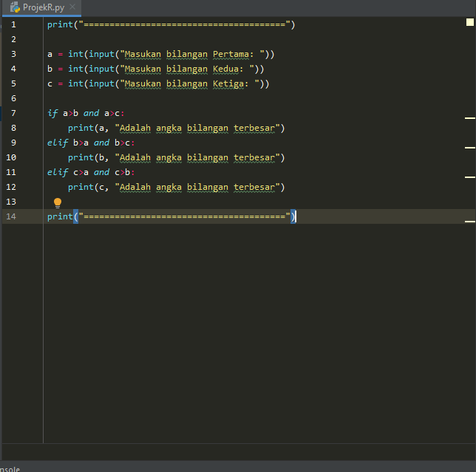Image resolution: width=476 pixels, height=472 pixels.
Task: Click the yellow inspection status indicator
Action: pos(469,22)
